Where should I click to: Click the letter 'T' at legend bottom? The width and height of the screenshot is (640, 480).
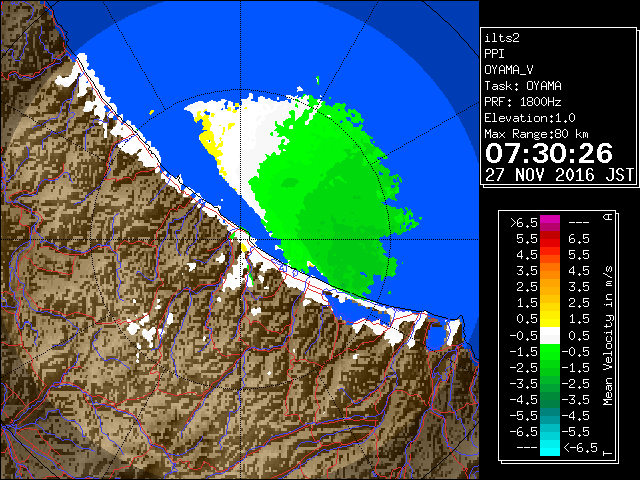pos(608,453)
